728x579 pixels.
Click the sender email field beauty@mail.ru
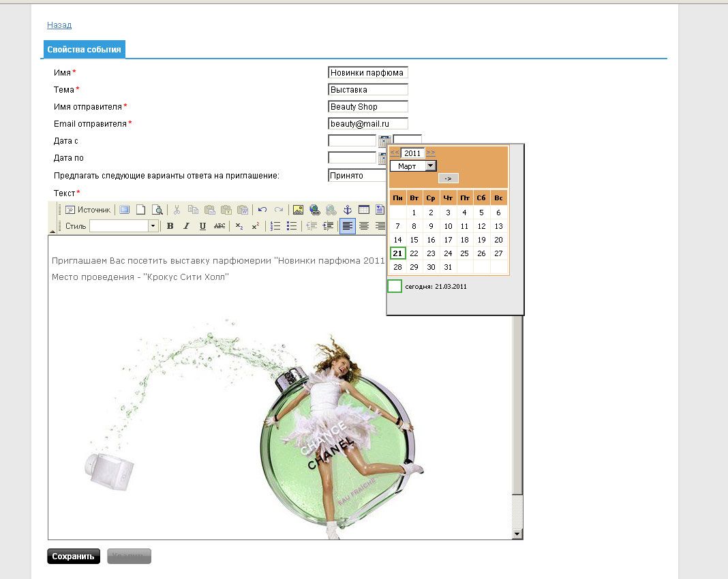click(367, 124)
